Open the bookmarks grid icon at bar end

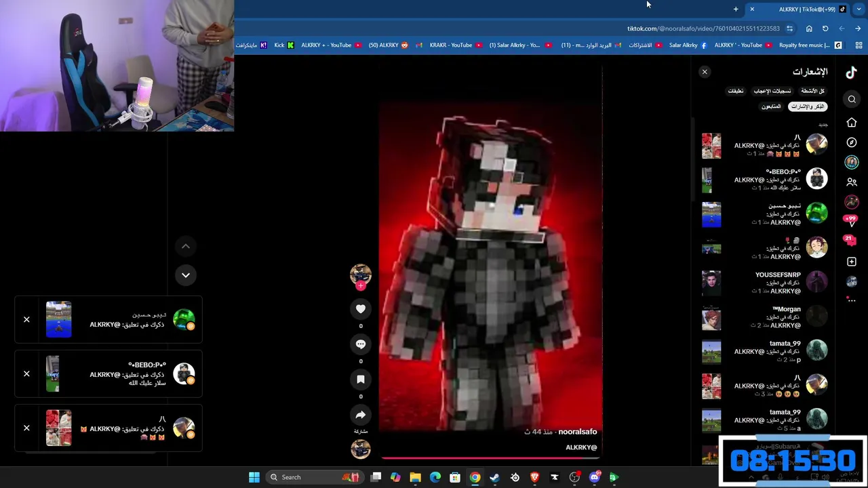coord(859,45)
